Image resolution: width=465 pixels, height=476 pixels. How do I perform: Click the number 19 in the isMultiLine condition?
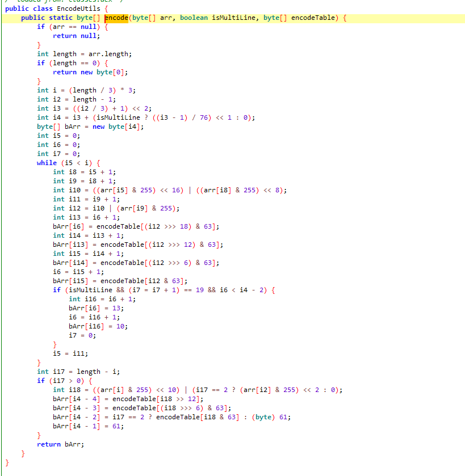[199, 290]
